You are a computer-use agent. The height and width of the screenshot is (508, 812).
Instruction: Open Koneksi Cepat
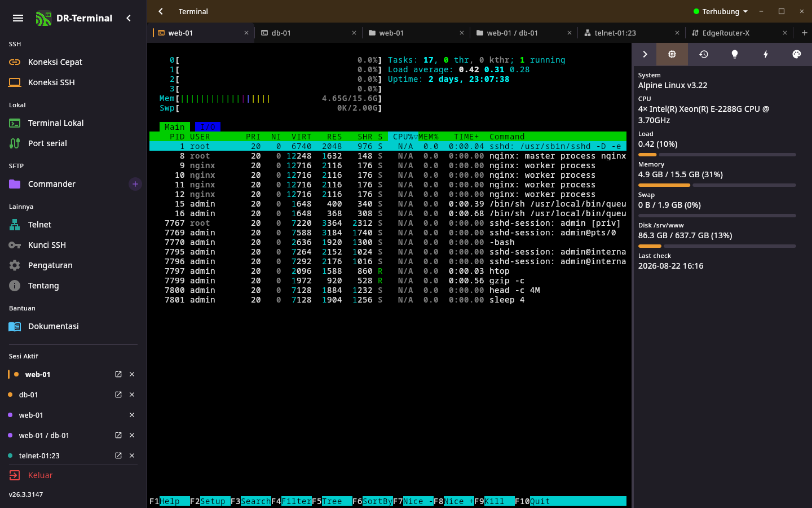click(x=73, y=62)
